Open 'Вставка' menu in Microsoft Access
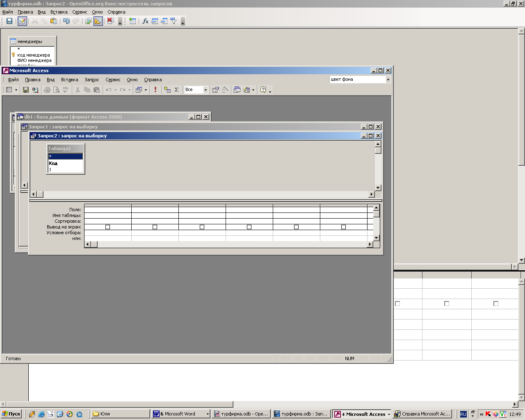The image size is (525, 420). click(x=69, y=80)
